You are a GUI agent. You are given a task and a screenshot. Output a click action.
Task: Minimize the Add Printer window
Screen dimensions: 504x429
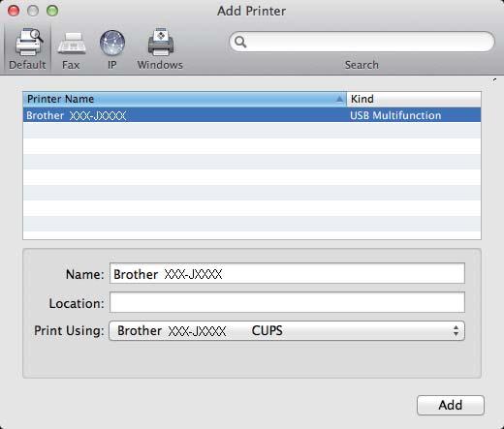coord(33,11)
